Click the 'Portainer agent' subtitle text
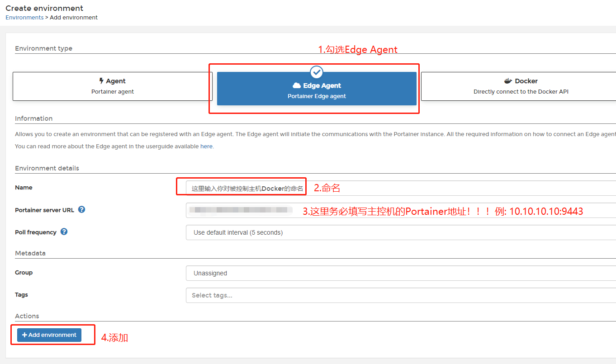The image size is (616, 364). click(113, 92)
